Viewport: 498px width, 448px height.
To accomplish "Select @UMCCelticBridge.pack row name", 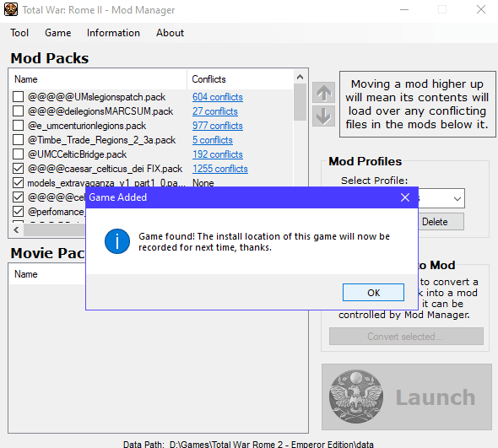I will coord(77,154).
